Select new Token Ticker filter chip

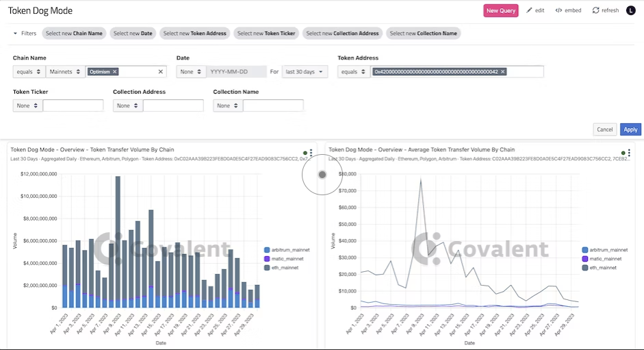click(266, 34)
